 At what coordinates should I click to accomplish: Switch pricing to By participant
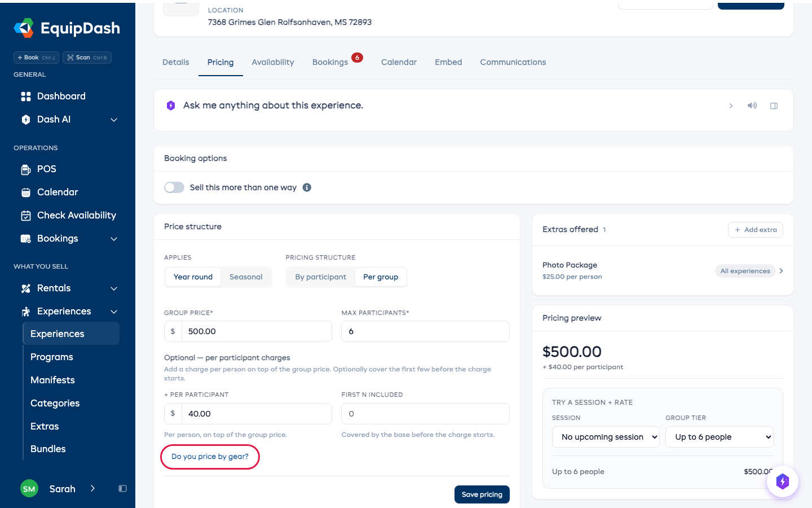pos(321,277)
